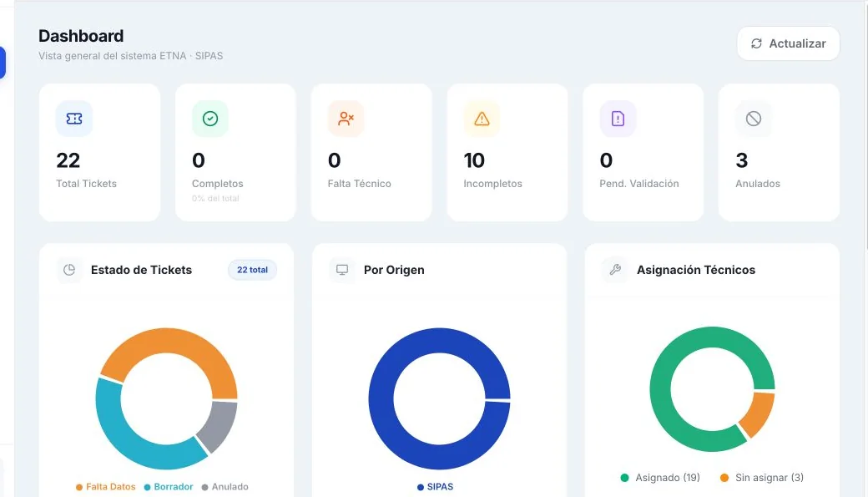Click the 22 total badge
This screenshot has height=497, width=868.
(252, 270)
